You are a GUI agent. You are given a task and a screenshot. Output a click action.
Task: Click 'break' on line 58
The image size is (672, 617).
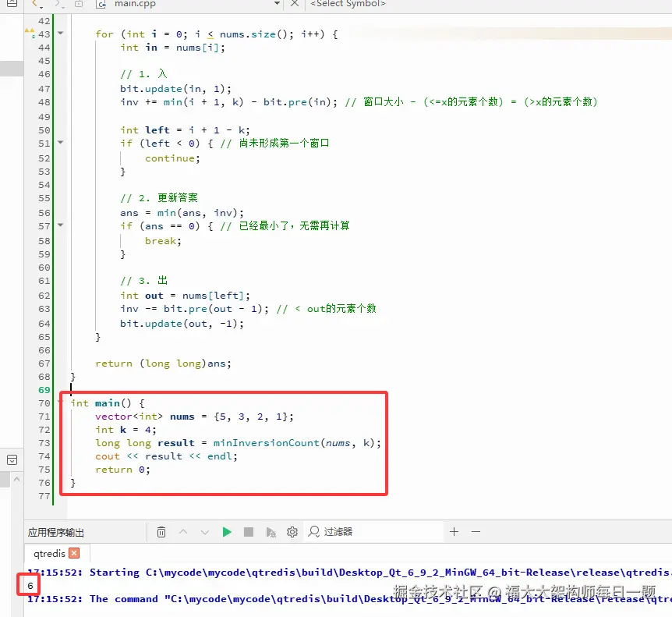point(161,241)
